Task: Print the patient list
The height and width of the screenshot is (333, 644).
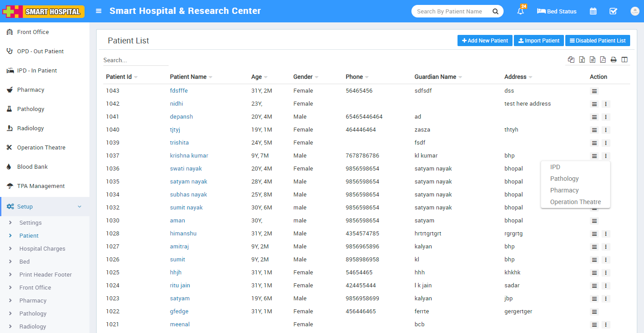Action: click(614, 60)
